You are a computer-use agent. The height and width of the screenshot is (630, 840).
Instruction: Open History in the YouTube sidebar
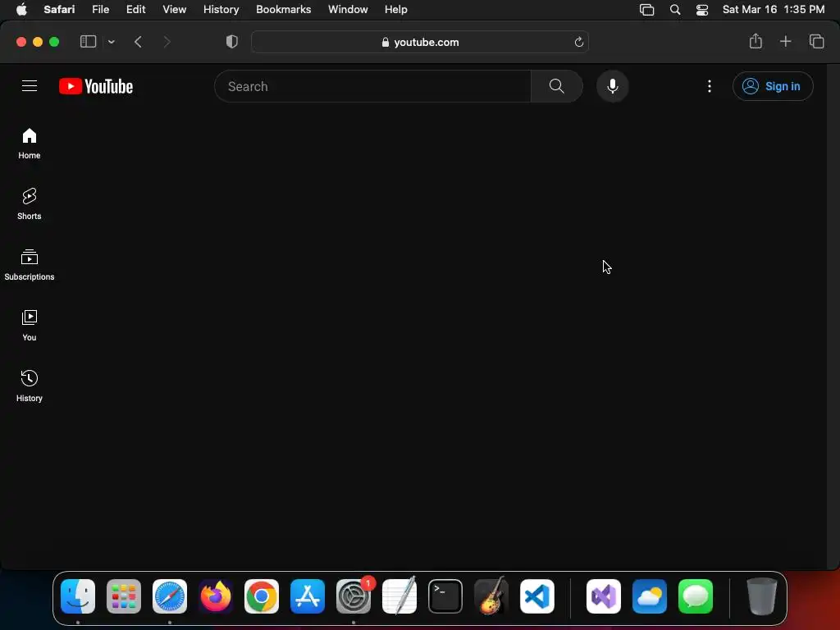30,386
